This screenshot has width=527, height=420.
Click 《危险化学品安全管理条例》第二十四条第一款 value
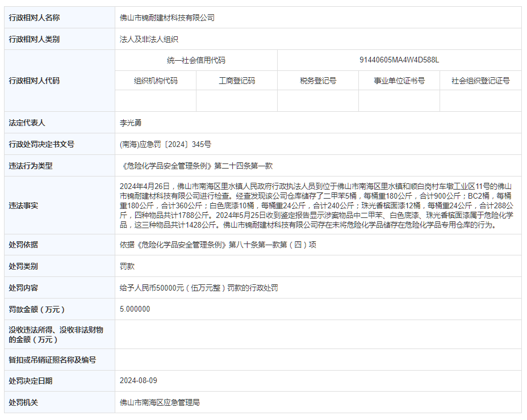point(196,166)
